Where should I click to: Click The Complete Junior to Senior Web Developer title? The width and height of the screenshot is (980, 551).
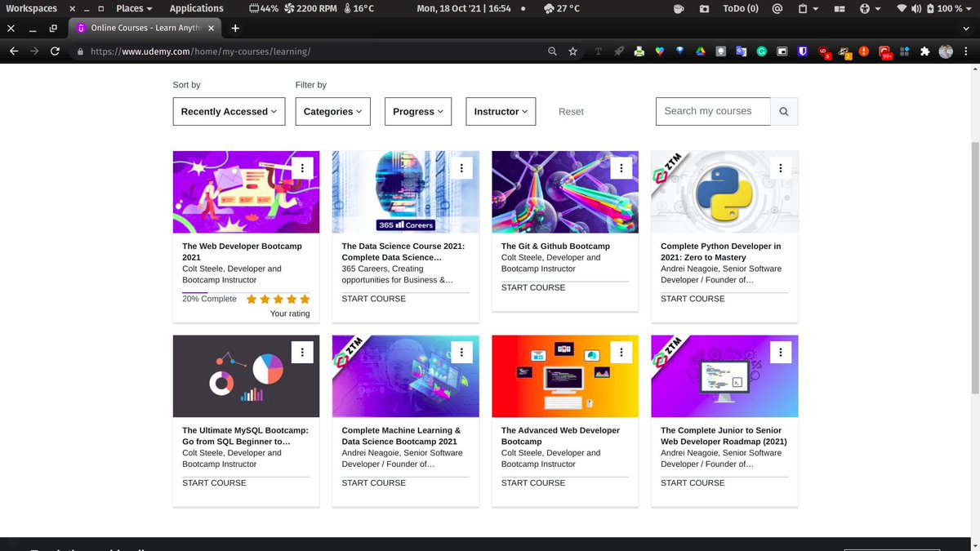point(724,436)
